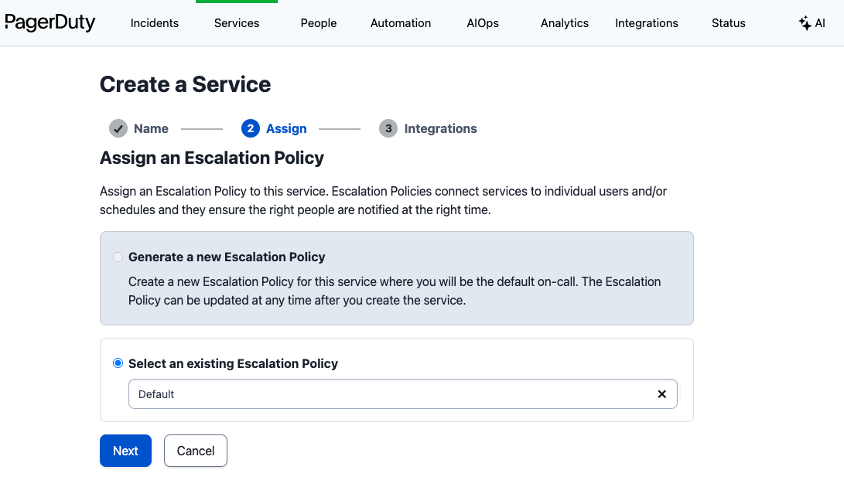Click the step 2 Assign circle
This screenshot has width=844, height=504.
[250, 128]
